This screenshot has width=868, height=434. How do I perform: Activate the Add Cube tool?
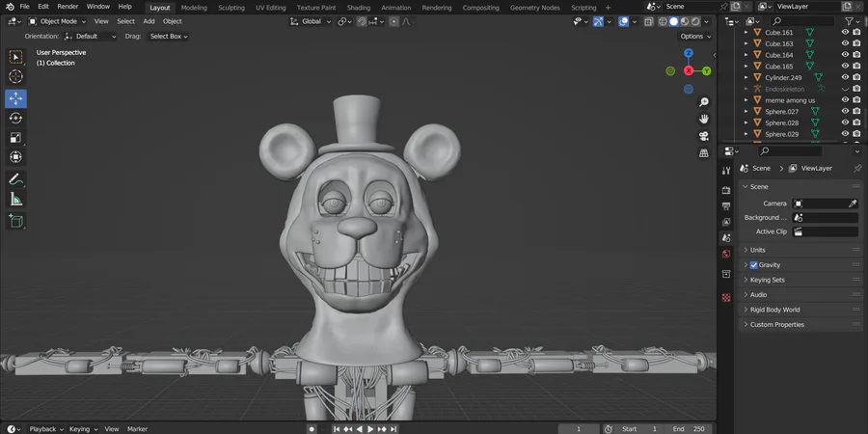16,220
